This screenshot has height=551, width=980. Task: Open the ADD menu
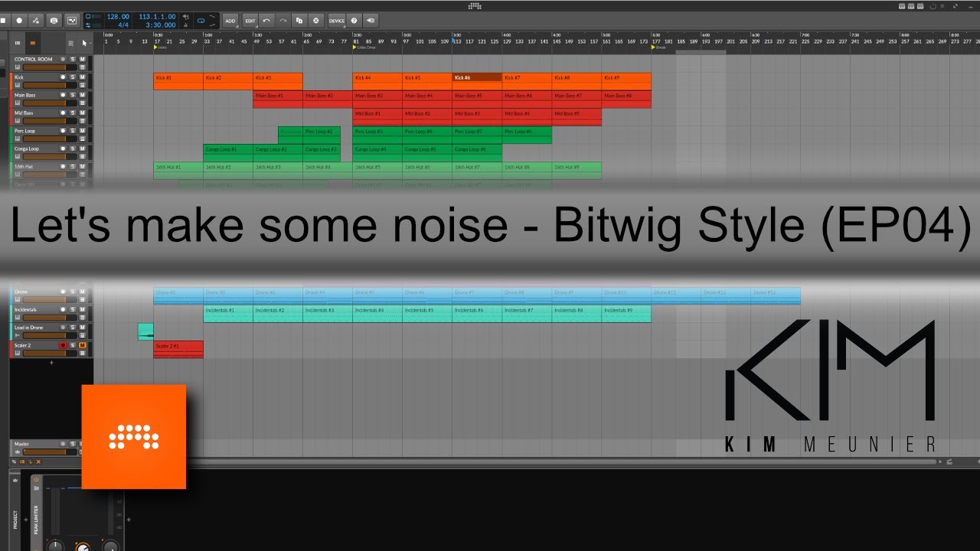coord(230,21)
